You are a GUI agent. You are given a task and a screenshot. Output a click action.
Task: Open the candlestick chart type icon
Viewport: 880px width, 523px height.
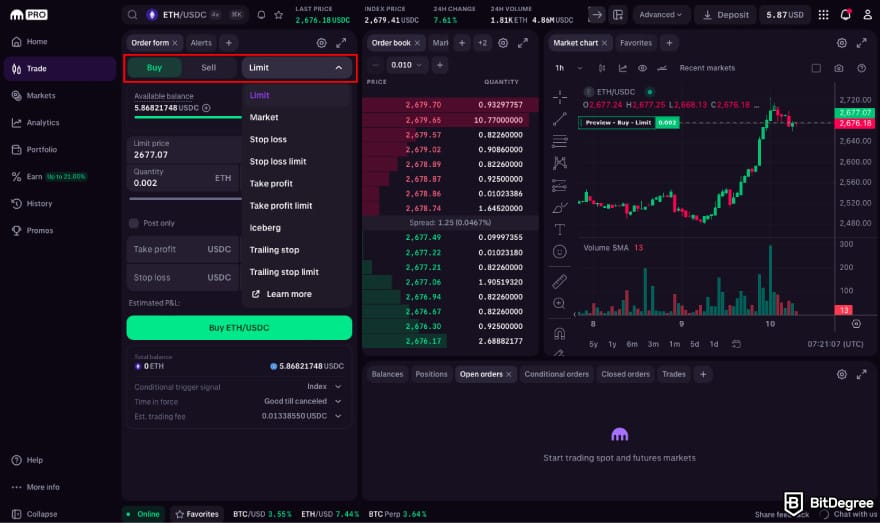602,68
